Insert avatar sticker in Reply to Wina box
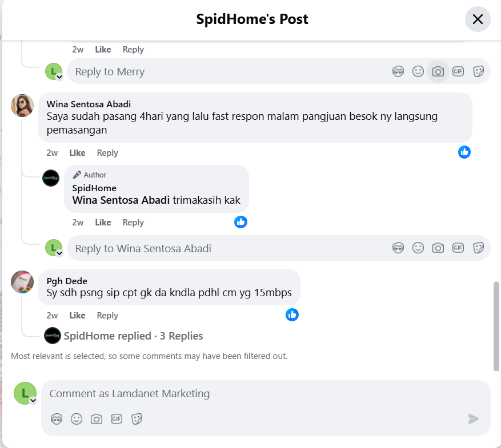501x448 pixels. coord(398,248)
